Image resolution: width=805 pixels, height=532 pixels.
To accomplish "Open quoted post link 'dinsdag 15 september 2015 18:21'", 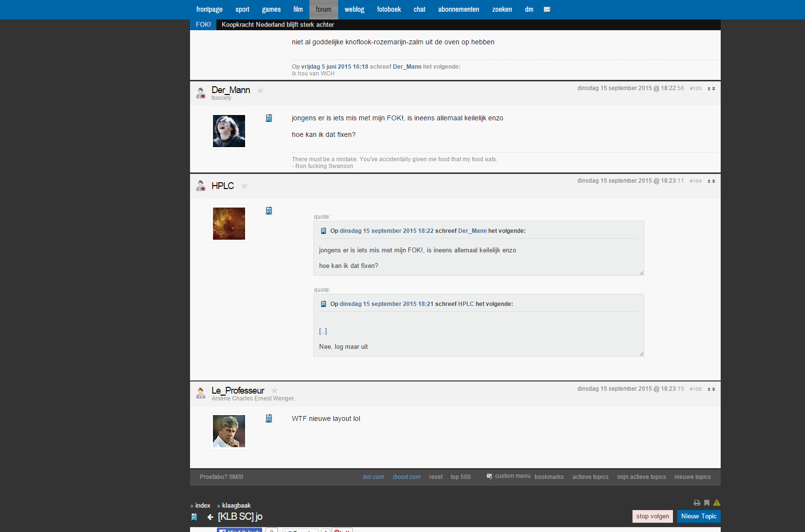I will coord(386,304).
